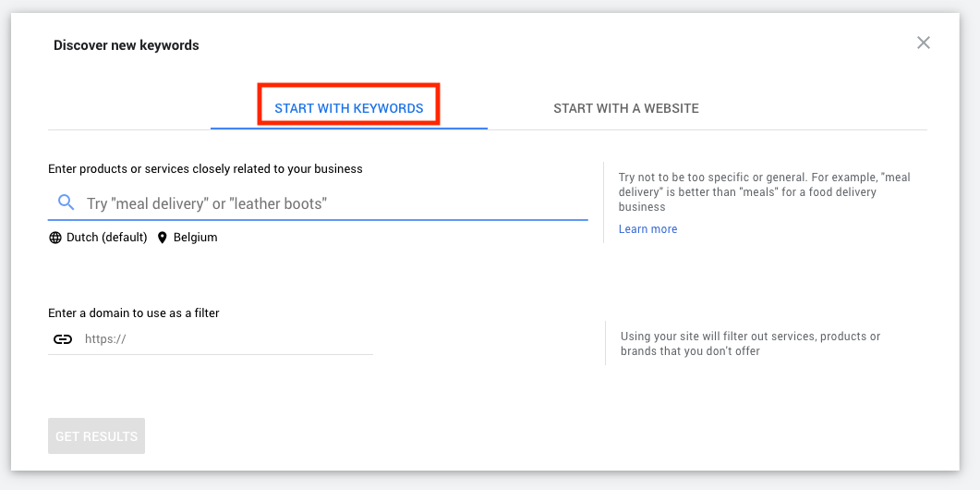Click the "Enter a domain to use" label
980x490 pixels.
tap(134, 312)
